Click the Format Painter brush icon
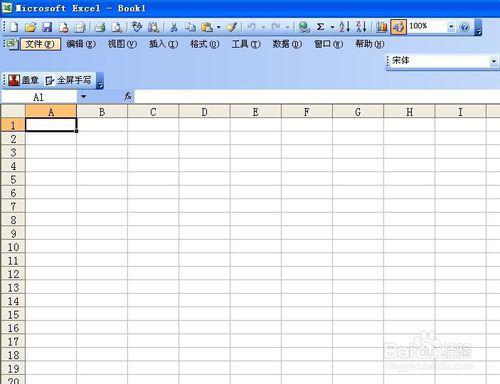The width and height of the screenshot is (500, 384). (x=231, y=27)
